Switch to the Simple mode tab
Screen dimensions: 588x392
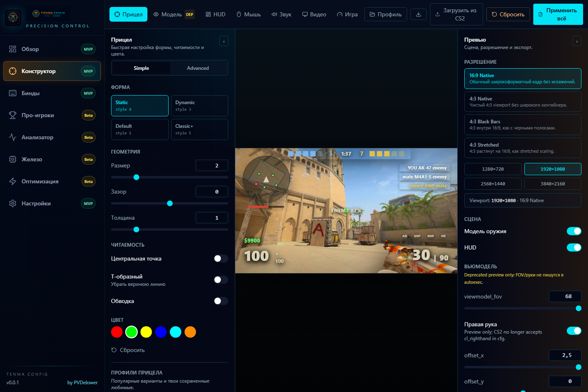141,68
